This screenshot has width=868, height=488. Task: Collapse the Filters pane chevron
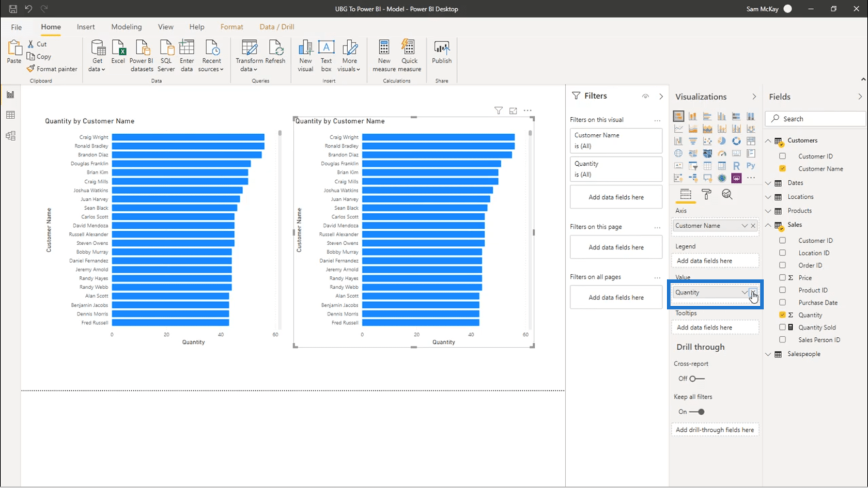coord(661,97)
